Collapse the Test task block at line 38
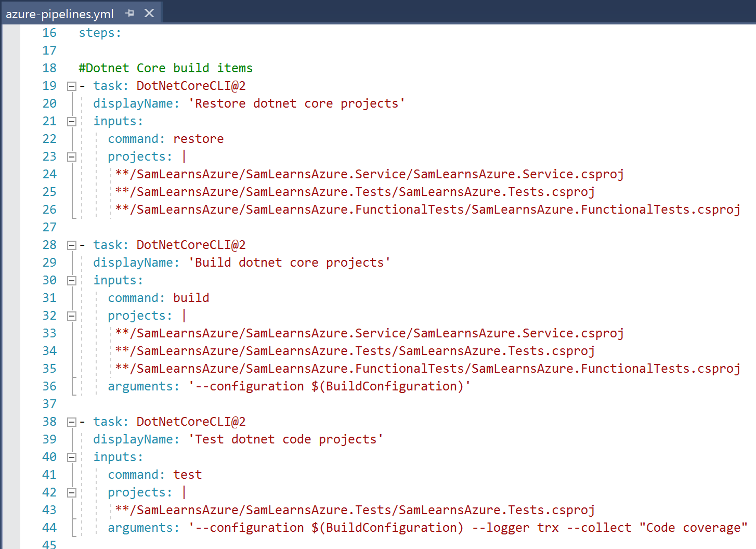 click(x=72, y=422)
